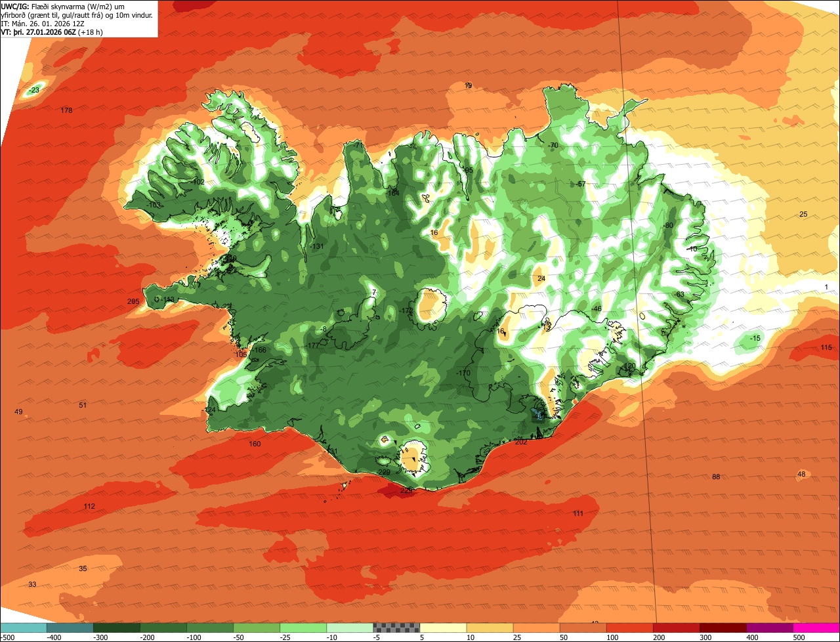Click the 'IT: Mán. 26. 01. 2026 12Z' line
The height and width of the screenshot is (642, 840).
pyautogui.click(x=43, y=23)
